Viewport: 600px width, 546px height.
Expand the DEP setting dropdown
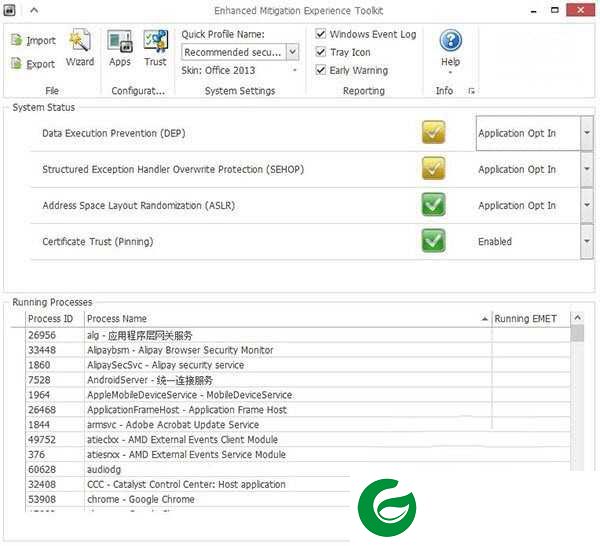587,133
